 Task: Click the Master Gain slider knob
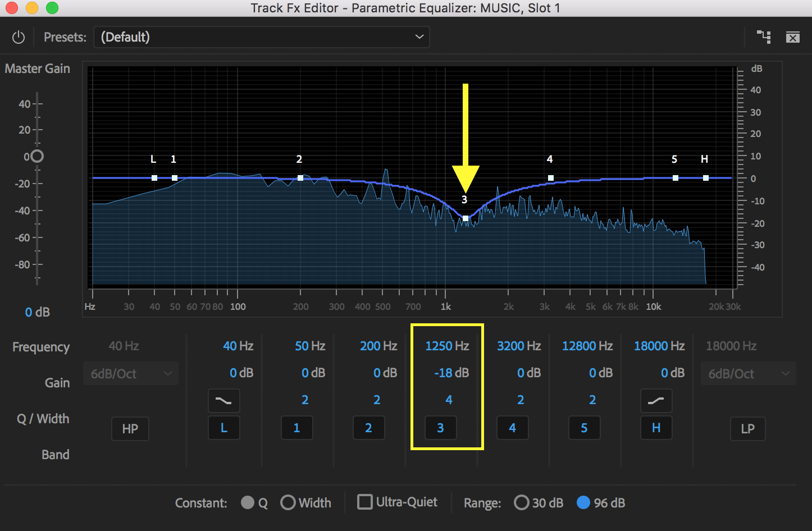(37, 156)
